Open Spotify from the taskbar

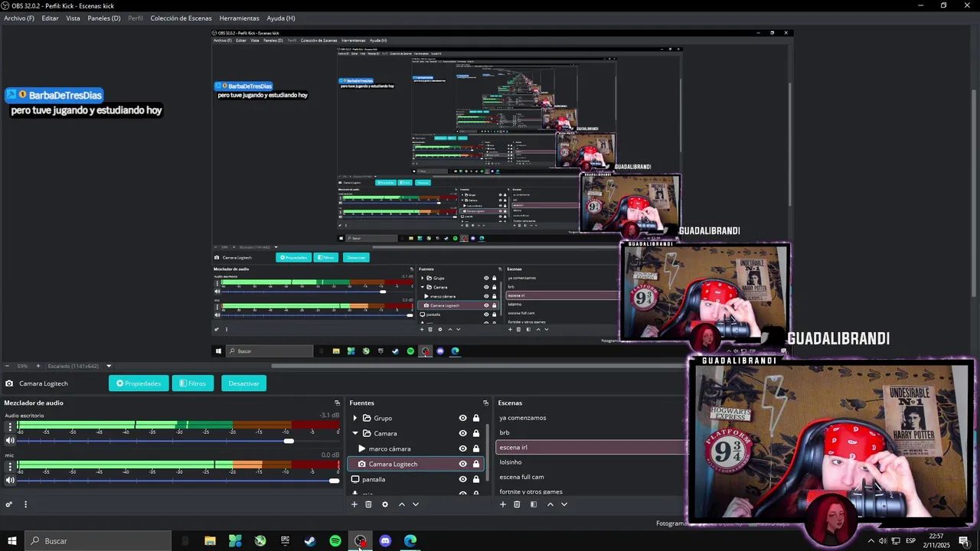[x=335, y=541]
